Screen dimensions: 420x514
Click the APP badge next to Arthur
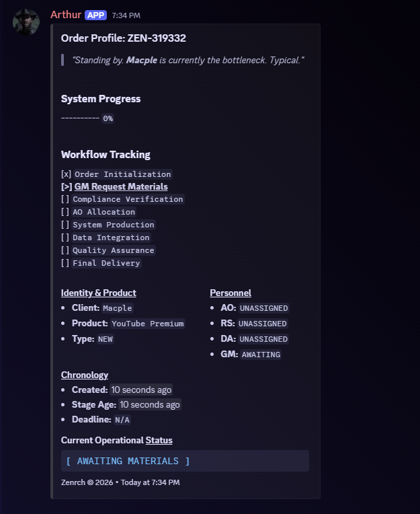[x=95, y=15]
